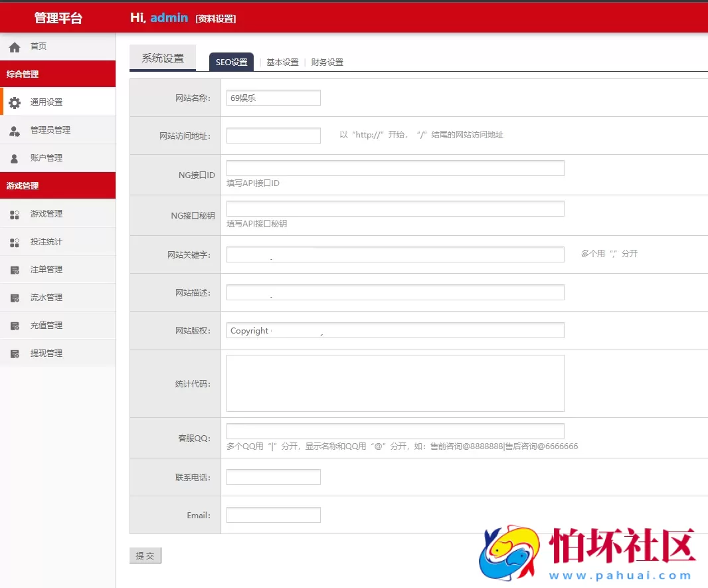Click the document icon beside 注单管理

(15, 270)
